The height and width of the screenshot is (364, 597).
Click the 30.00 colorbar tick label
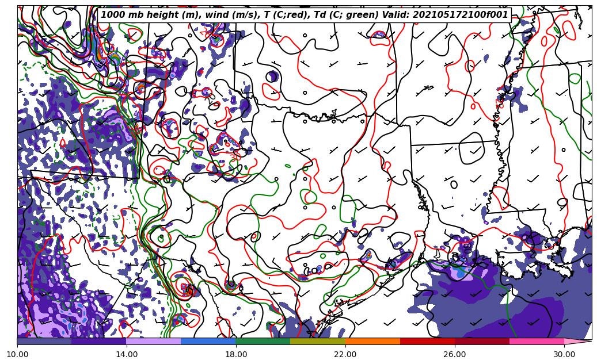(x=564, y=354)
